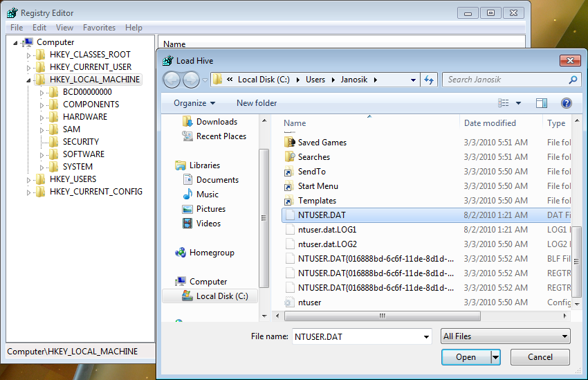Viewport: 588px width, 380px height.
Task: Click the refresh button beside the address bar
Action: point(429,80)
